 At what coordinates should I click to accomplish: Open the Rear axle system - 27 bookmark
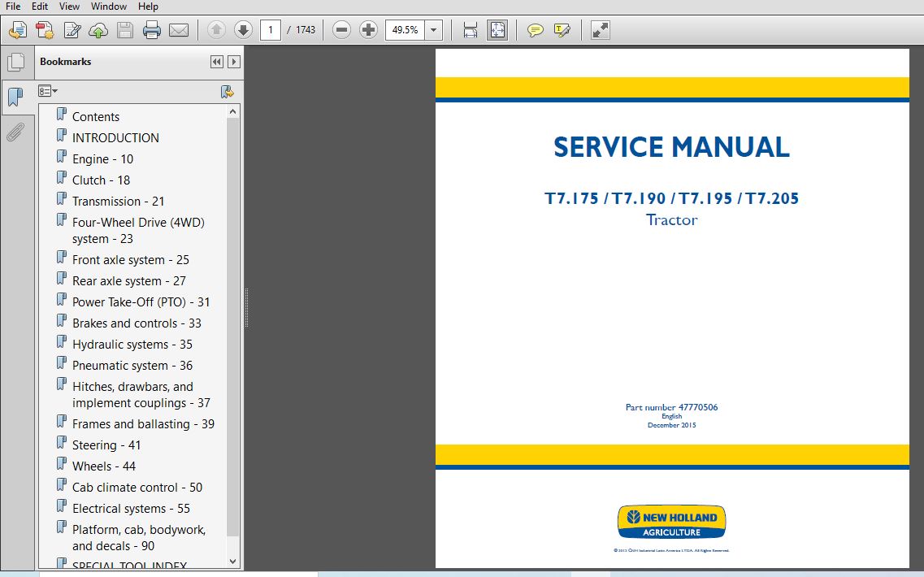pos(128,281)
